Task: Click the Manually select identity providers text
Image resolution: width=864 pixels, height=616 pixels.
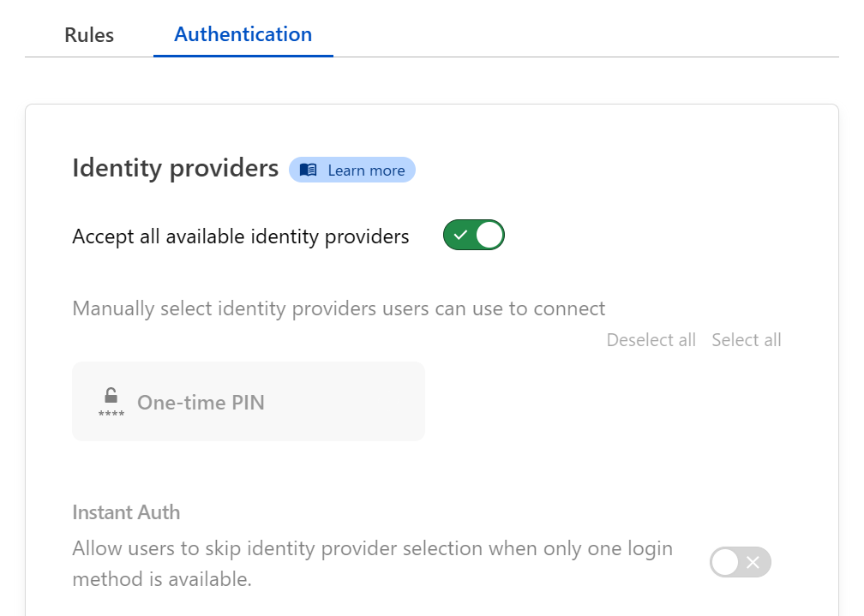Action: [x=339, y=308]
